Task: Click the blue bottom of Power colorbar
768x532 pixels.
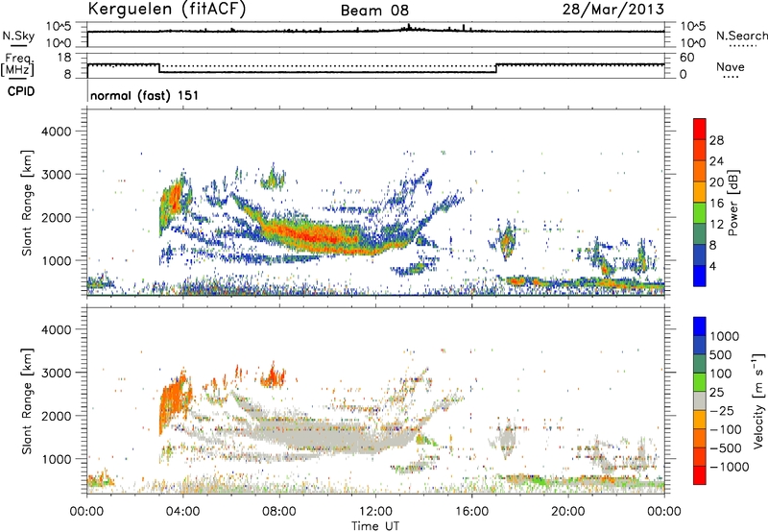Action: click(x=700, y=276)
